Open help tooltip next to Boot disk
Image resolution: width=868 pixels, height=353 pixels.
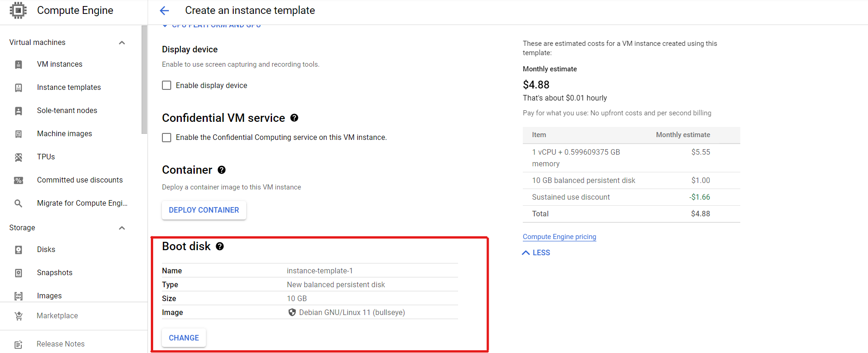220,246
